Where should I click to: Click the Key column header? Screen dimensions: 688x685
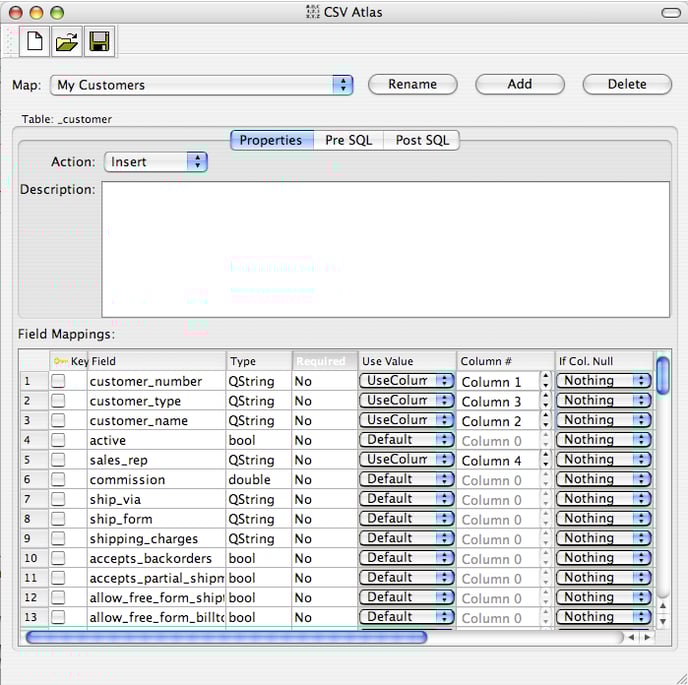click(x=69, y=361)
